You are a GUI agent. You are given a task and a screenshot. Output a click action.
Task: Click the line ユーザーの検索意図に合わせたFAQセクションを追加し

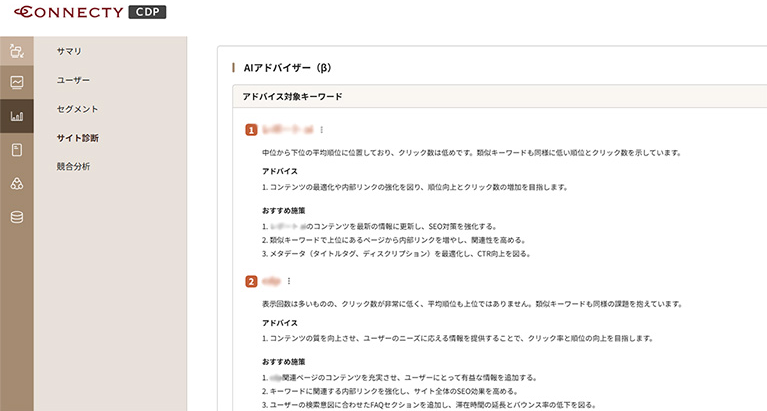tap(429, 405)
